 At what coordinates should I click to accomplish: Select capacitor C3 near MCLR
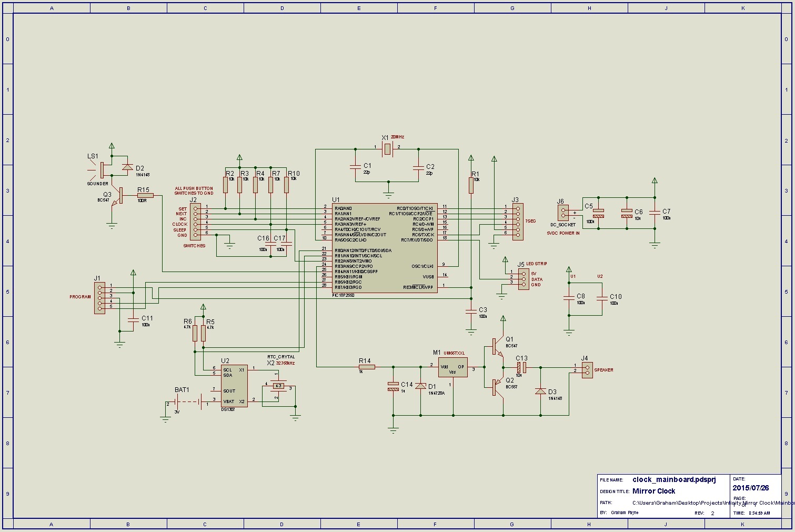[471, 311]
